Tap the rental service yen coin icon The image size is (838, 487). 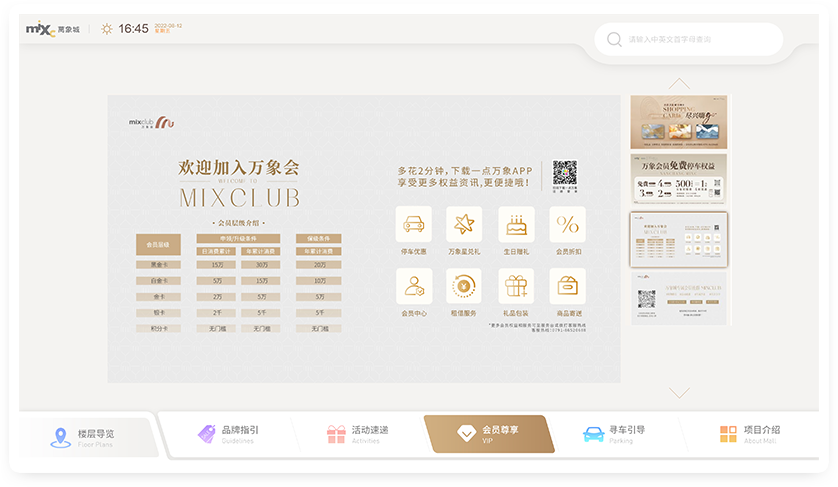(x=464, y=286)
